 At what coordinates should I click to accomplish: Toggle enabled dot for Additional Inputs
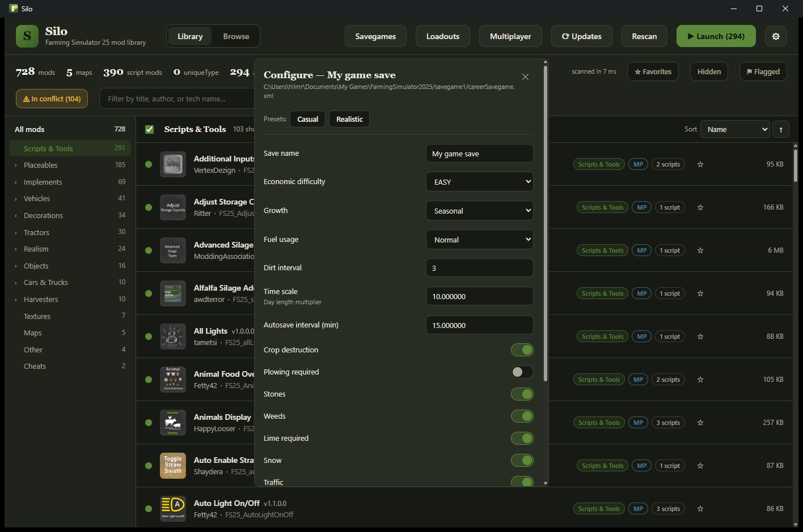pyautogui.click(x=149, y=164)
